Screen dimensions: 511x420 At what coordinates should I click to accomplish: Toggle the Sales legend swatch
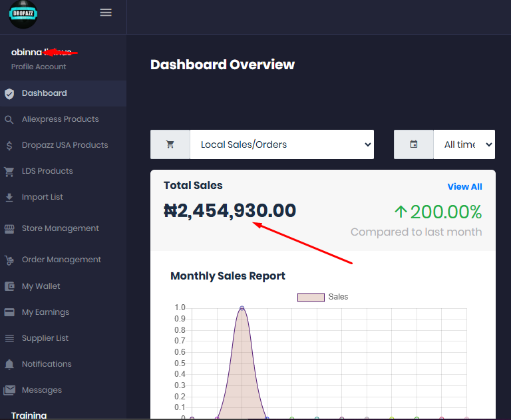(x=310, y=297)
